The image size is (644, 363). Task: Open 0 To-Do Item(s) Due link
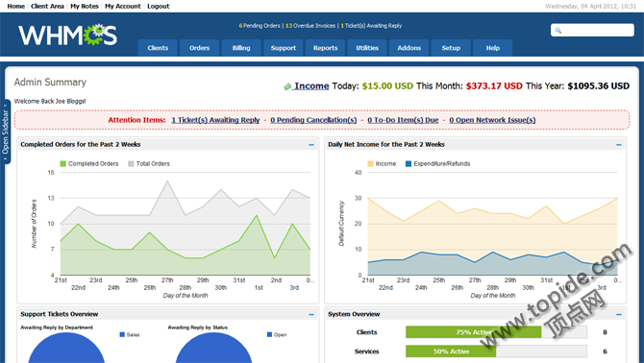click(x=403, y=120)
